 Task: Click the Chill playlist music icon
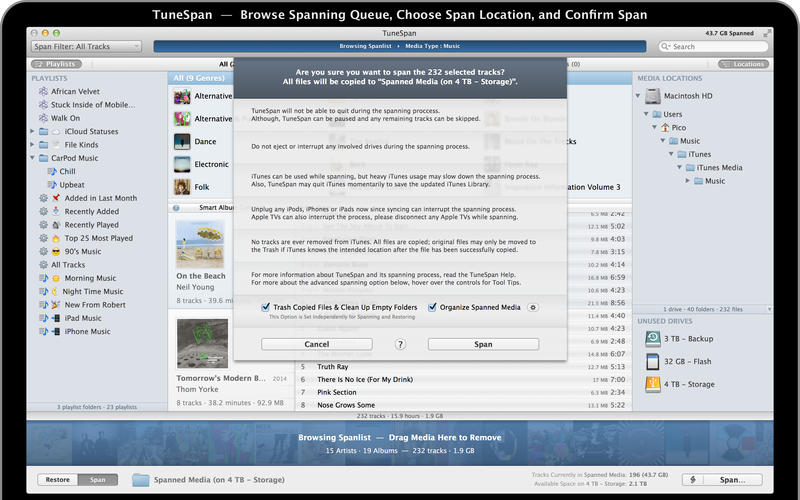pyautogui.click(x=52, y=171)
